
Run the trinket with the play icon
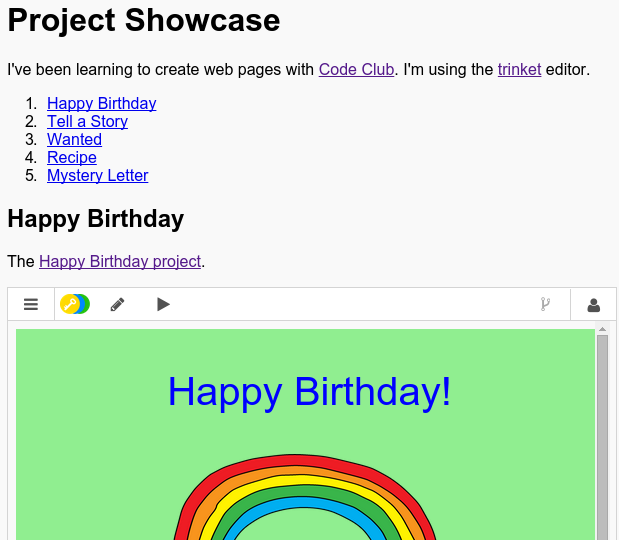pyautogui.click(x=163, y=304)
